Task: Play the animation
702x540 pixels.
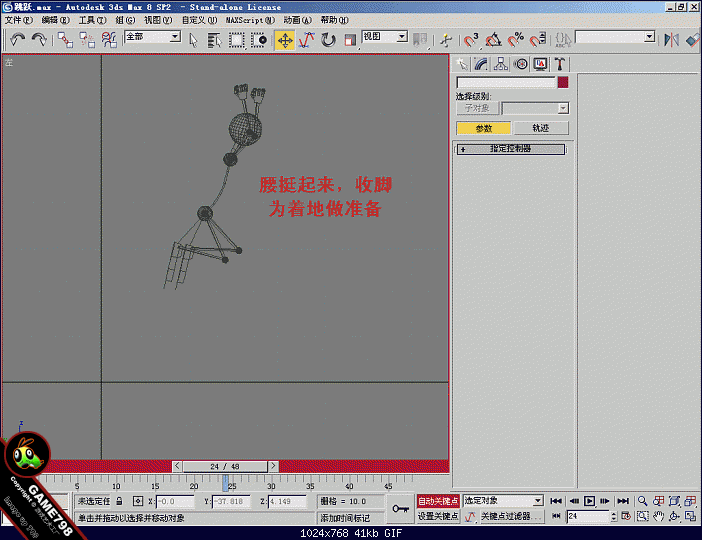Action: [590, 501]
